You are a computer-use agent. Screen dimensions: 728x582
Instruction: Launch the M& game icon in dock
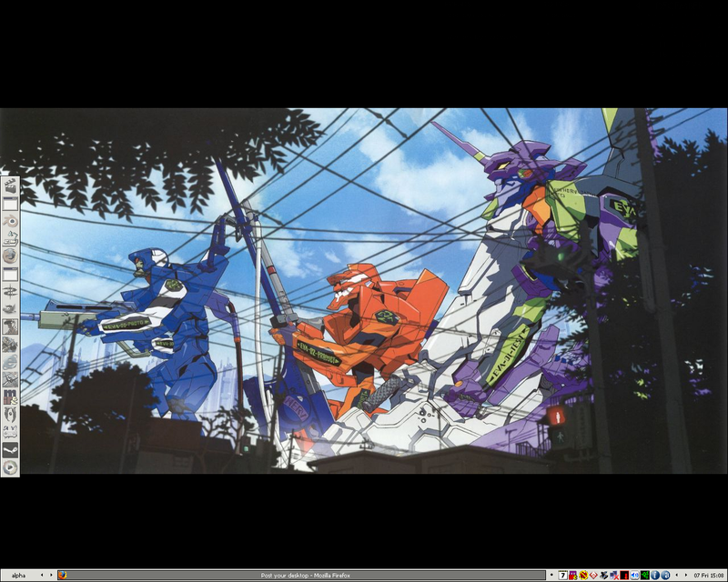click(x=10, y=396)
